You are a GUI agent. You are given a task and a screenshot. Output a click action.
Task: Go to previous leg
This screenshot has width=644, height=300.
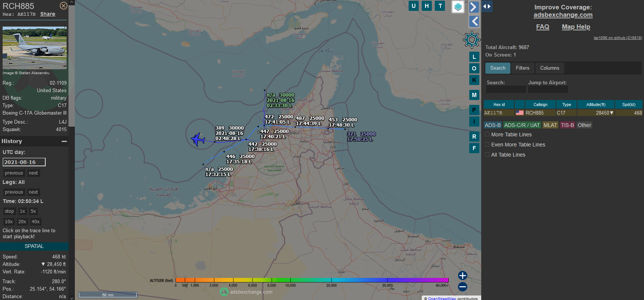coord(14,192)
